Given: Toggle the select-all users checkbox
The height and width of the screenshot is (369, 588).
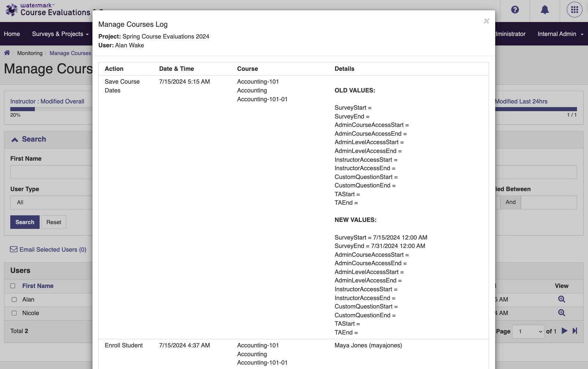Looking at the screenshot, I should click(13, 286).
